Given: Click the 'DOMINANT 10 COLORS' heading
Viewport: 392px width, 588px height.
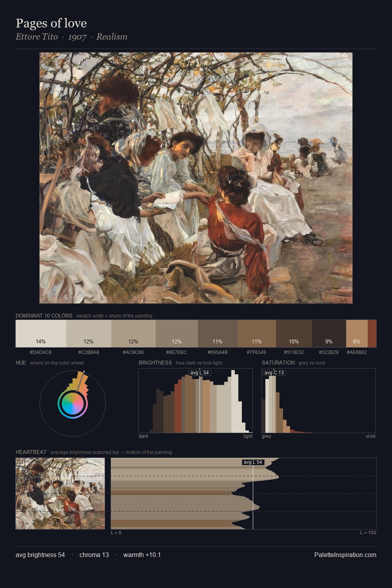Looking at the screenshot, I should coord(44,316).
